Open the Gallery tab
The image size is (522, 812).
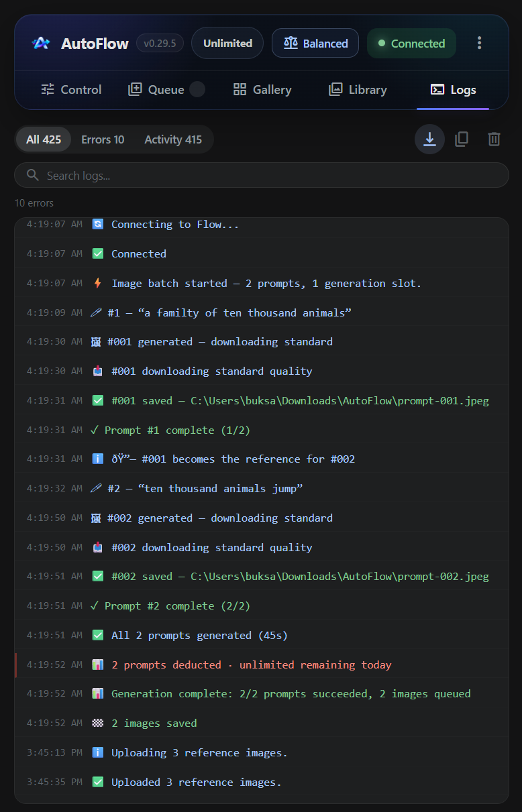pos(262,90)
